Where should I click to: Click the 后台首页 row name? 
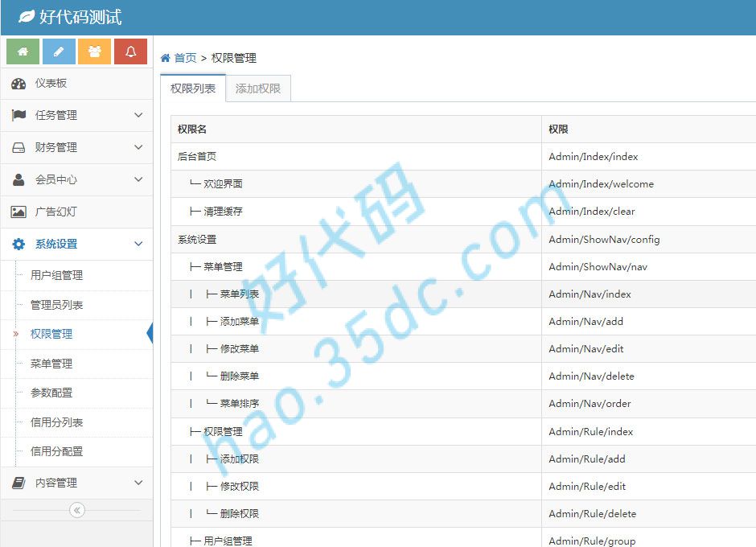coord(197,156)
